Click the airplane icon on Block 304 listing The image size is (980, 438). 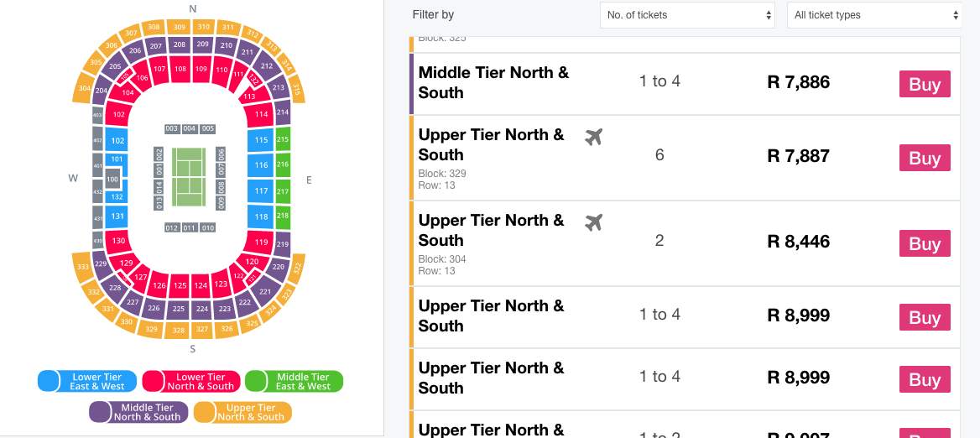point(594,222)
